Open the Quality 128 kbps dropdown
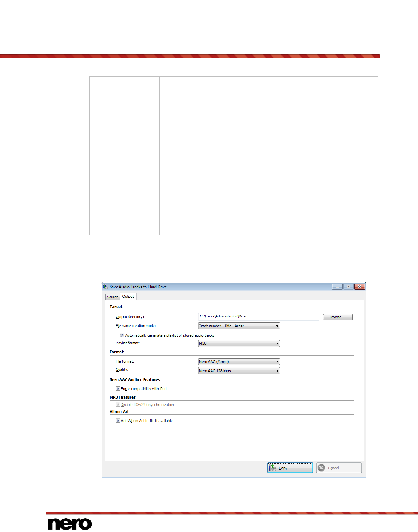 point(239,371)
